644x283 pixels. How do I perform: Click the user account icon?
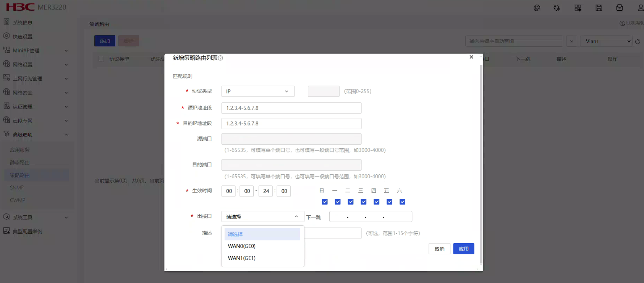[x=641, y=8]
